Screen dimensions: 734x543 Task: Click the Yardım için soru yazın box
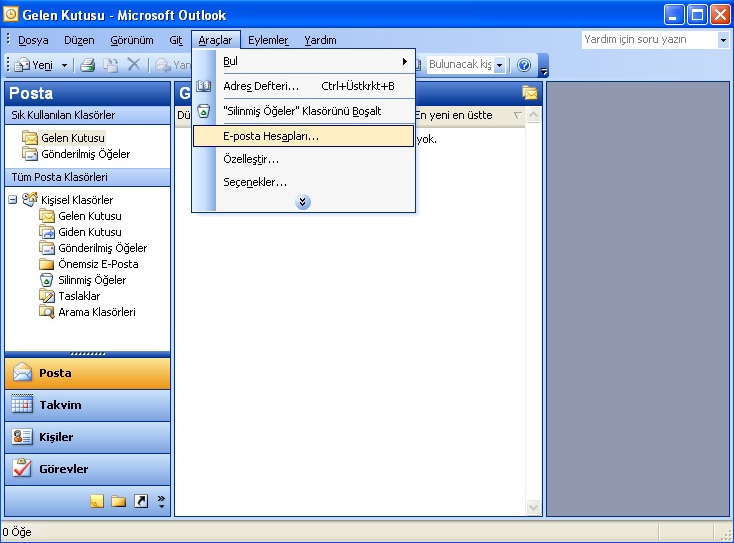[x=649, y=40]
